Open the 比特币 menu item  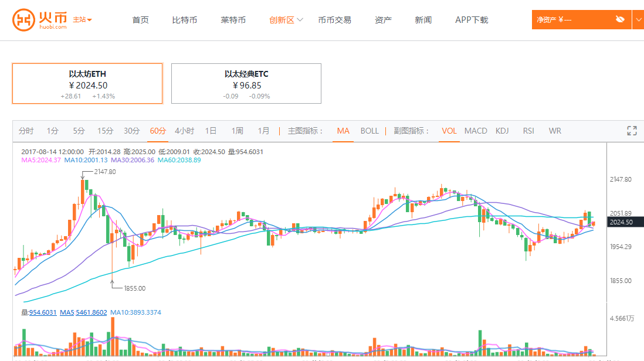[185, 20]
